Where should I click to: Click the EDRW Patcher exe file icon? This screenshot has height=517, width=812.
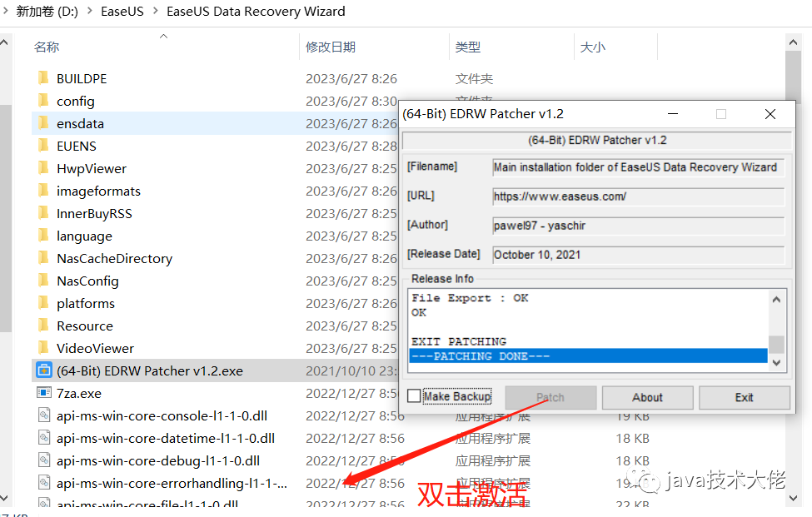tap(44, 370)
